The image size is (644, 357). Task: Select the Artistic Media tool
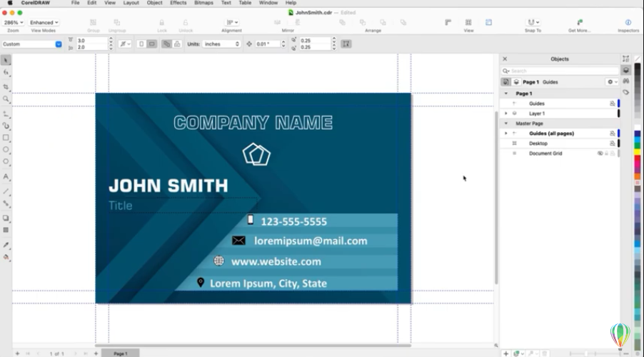6,126
